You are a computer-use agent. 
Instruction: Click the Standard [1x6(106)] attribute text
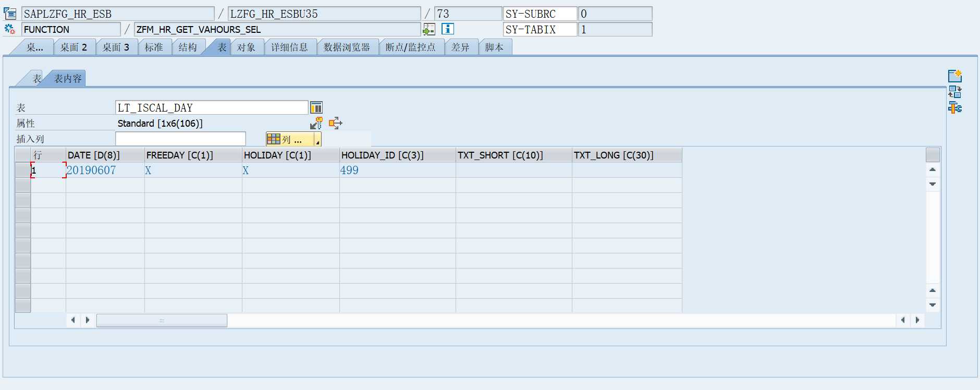click(x=160, y=123)
